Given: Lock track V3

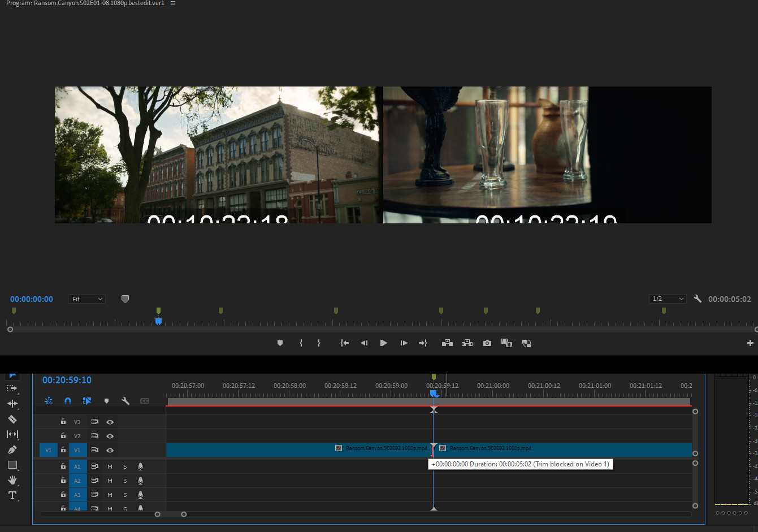Looking at the screenshot, I should (x=63, y=422).
